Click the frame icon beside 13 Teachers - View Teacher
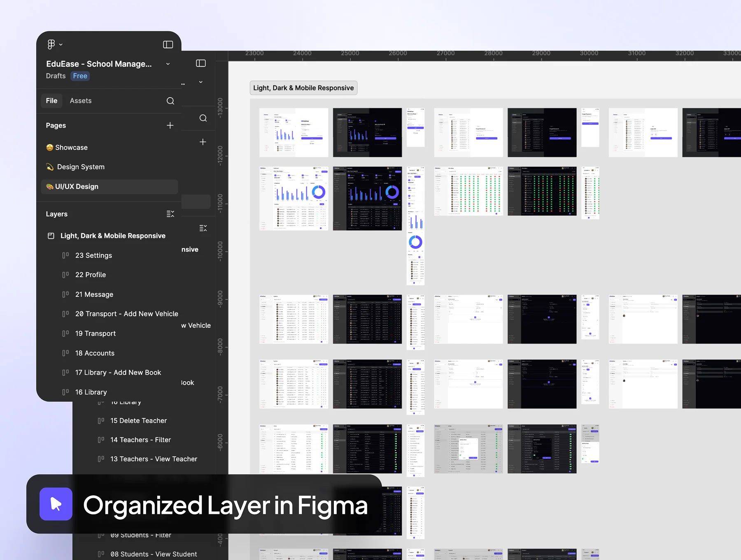741x560 pixels. click(101, 459)
